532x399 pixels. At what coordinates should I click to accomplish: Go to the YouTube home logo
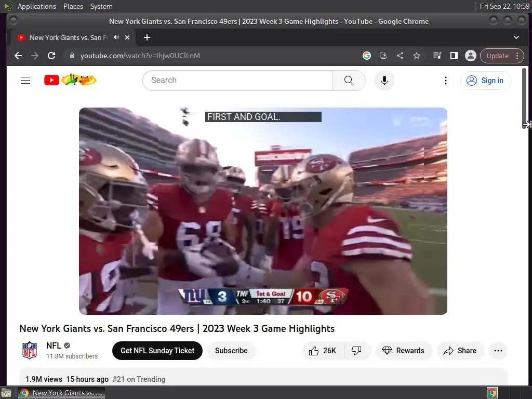pos(70,80)
